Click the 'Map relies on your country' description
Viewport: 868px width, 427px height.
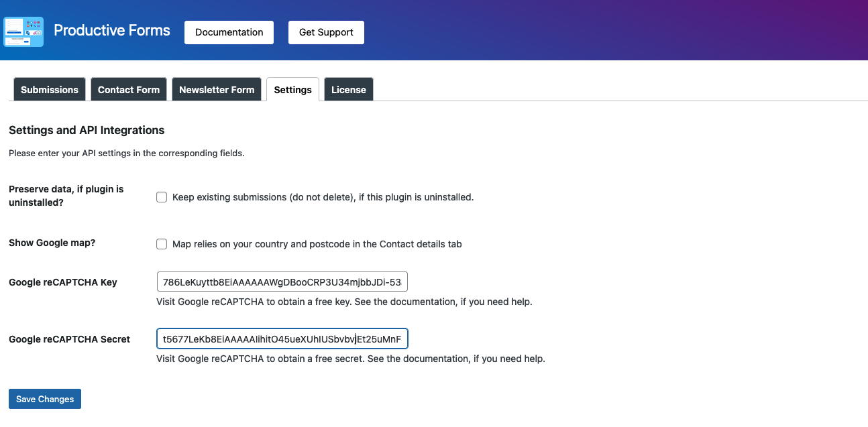pos(317,244)
